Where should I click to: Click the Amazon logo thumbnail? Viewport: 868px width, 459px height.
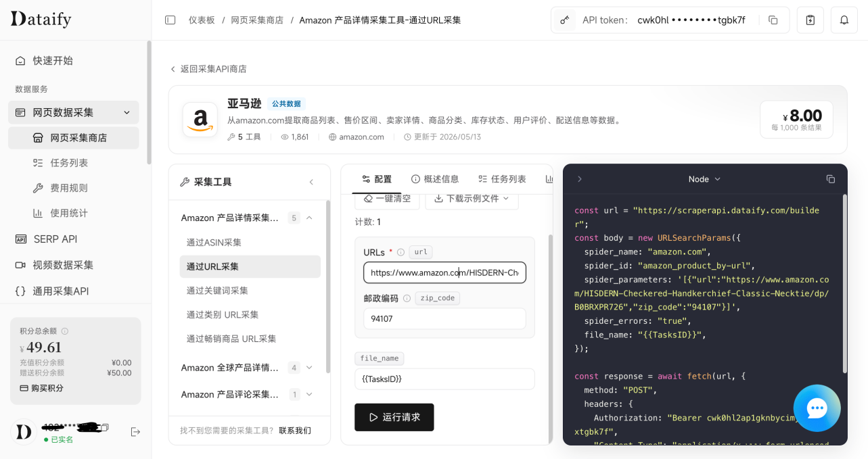click(x=200, y=120)
